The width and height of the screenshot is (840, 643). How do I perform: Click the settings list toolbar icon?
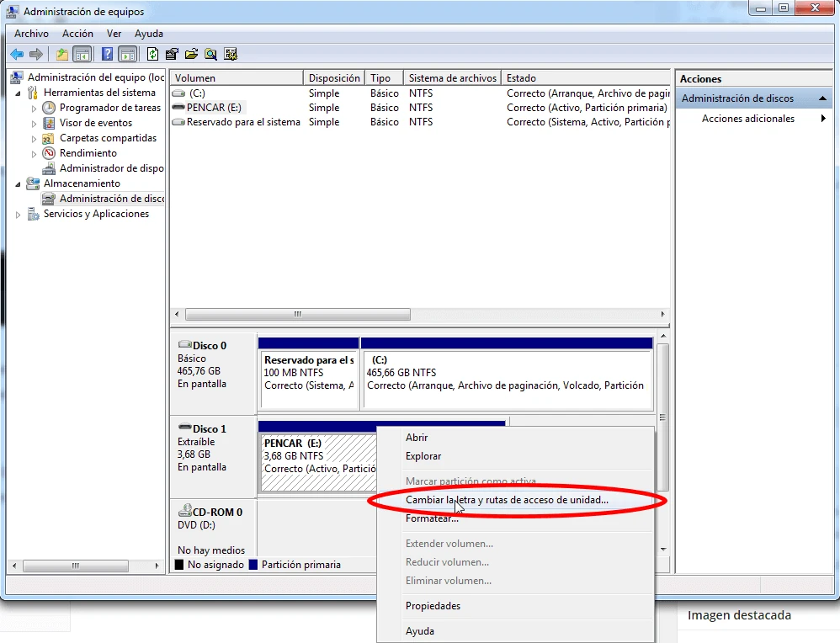[231, 54]
